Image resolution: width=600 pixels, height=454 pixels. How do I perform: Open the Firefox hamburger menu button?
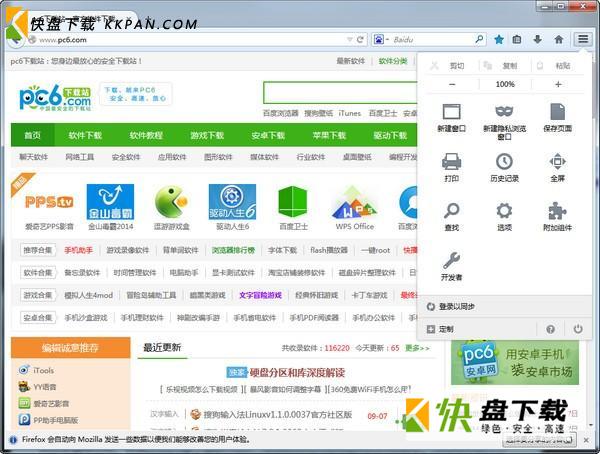coord(583,39)
